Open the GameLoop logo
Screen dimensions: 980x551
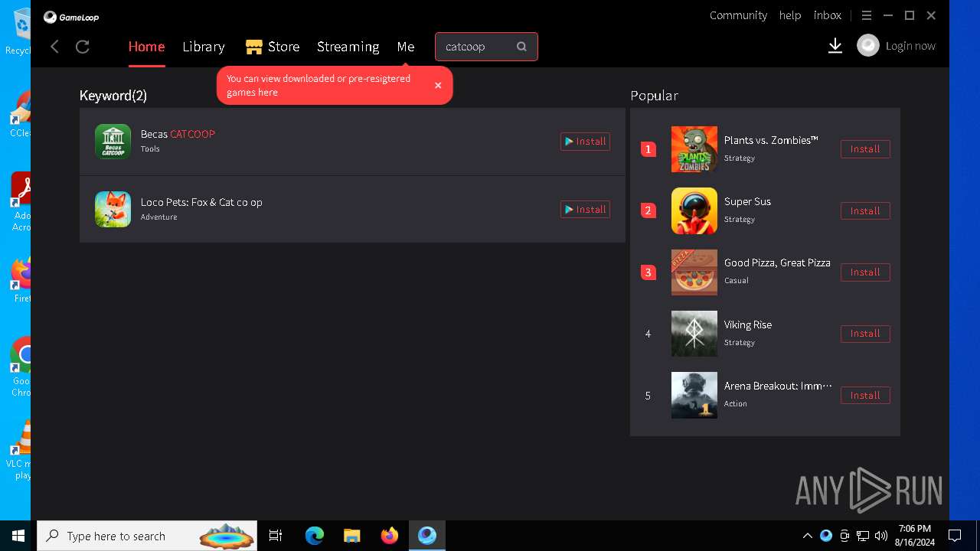tap(71, 17)
